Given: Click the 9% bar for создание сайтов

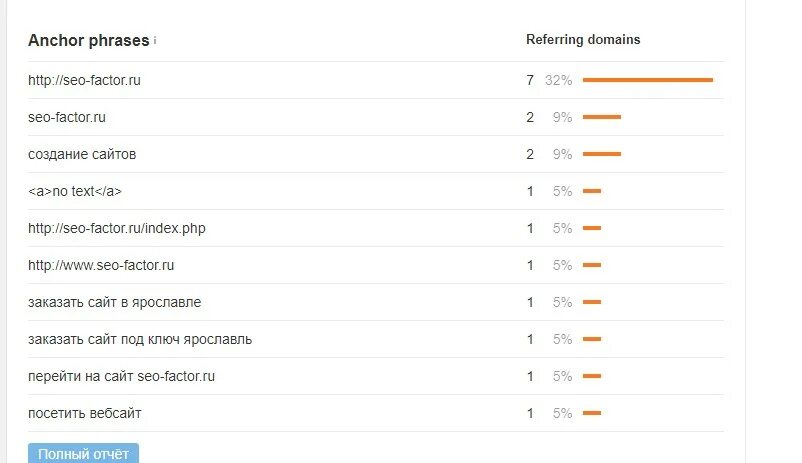Looking at the screenshot, I should pos(602,154).
